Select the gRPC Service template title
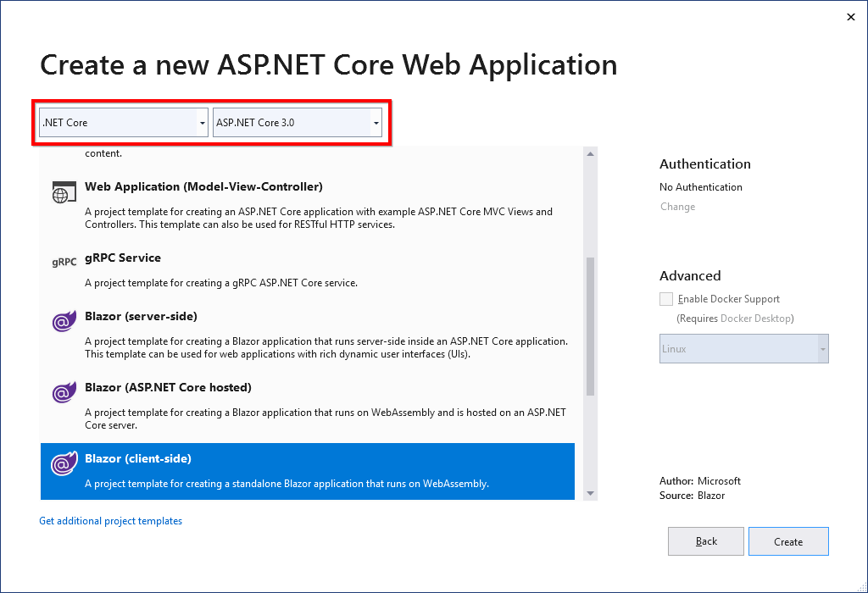 click(123, 258)
